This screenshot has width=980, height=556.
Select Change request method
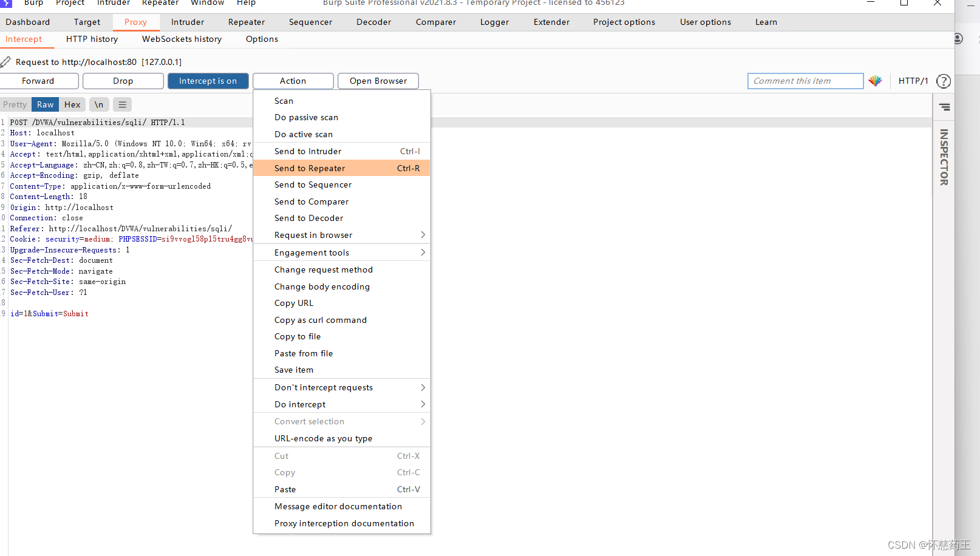pos(341,270)
